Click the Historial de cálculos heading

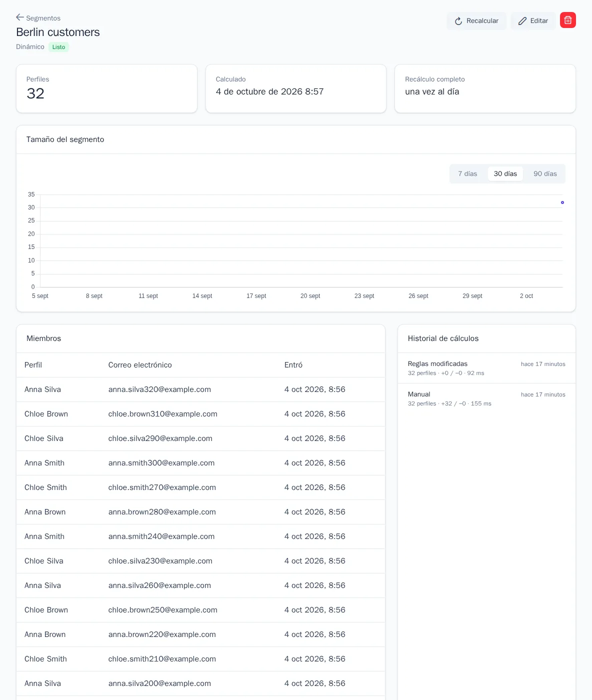(x=443, y=338)
